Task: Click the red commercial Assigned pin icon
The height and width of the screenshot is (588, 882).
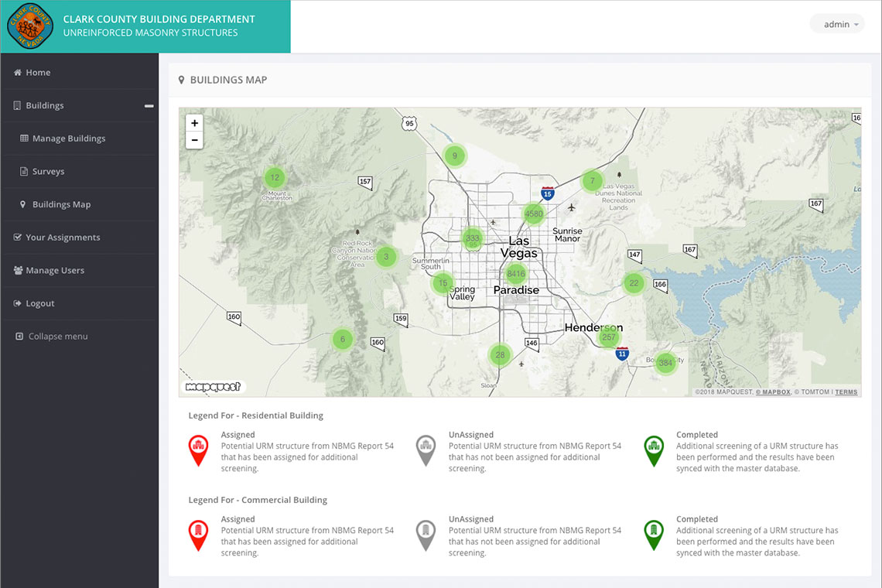Action: (x=198, y=535)
